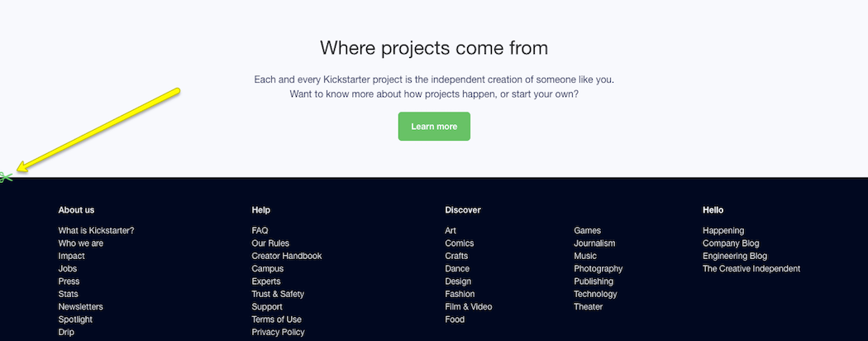This screenshot has width=868, height=341.
Task: Browse Technology projects
Action: pos(595,295)
